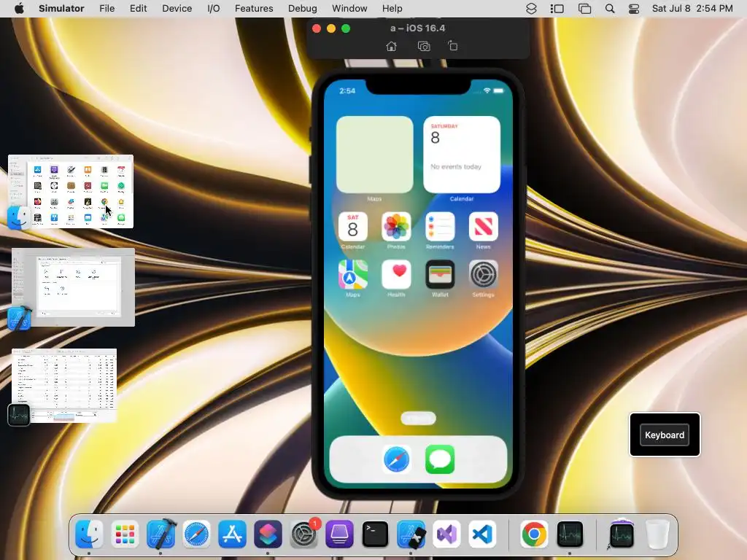Open the Wallet app on the iPhone

pyautogui.click(x=440, y=274)
